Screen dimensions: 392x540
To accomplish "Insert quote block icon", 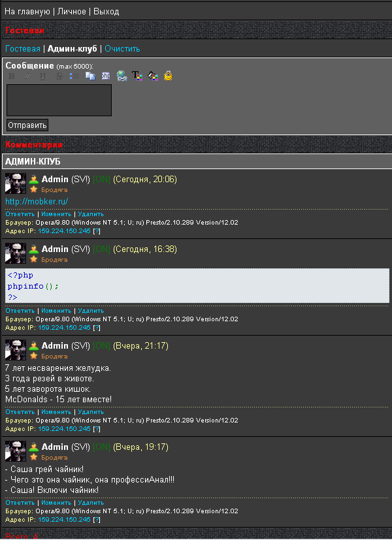I will [90, 76].
